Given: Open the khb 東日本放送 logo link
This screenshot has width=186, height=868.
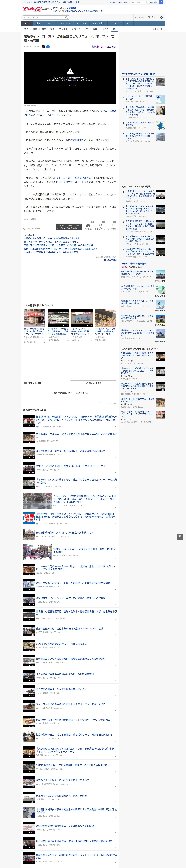Looking at the screenshot, I should (x=104, y=47).
